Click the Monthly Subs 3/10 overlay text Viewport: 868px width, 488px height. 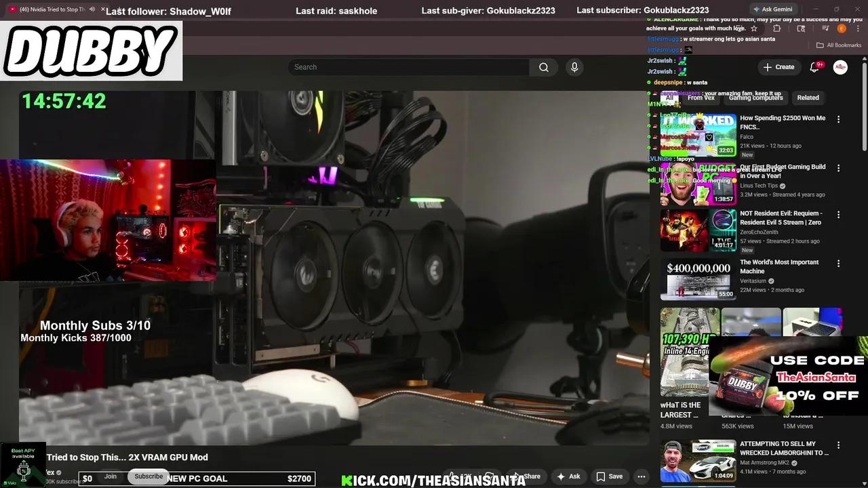coord(95,326)
